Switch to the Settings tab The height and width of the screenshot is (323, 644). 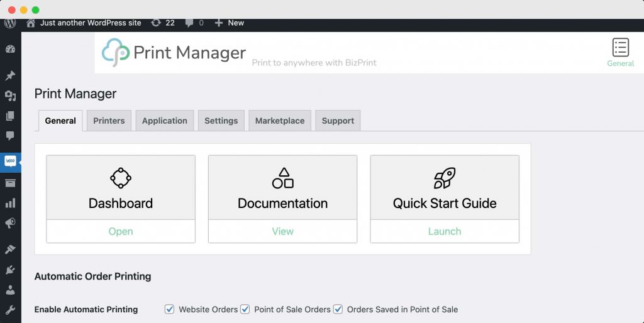(x=221, y=121)
